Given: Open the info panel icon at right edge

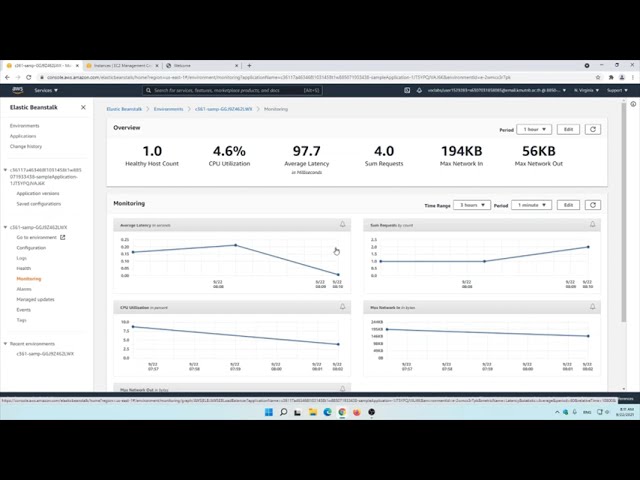Looking at the screenshot, I should [633, 104].
